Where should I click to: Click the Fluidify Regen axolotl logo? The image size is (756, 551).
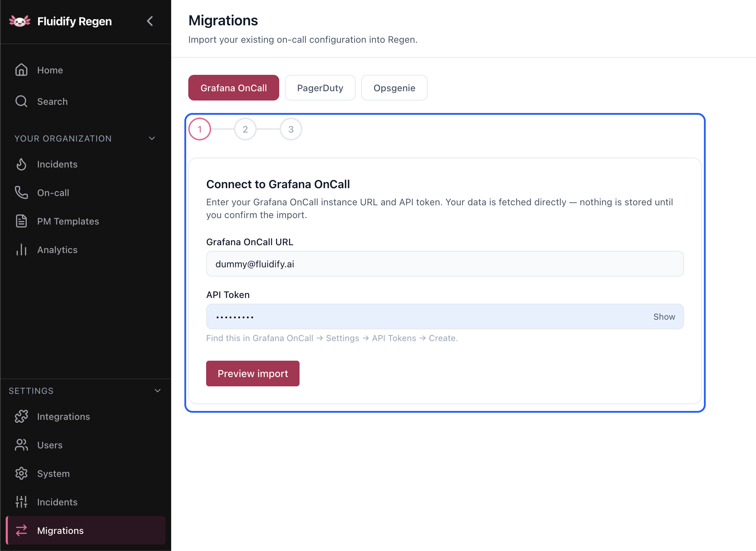20,21
